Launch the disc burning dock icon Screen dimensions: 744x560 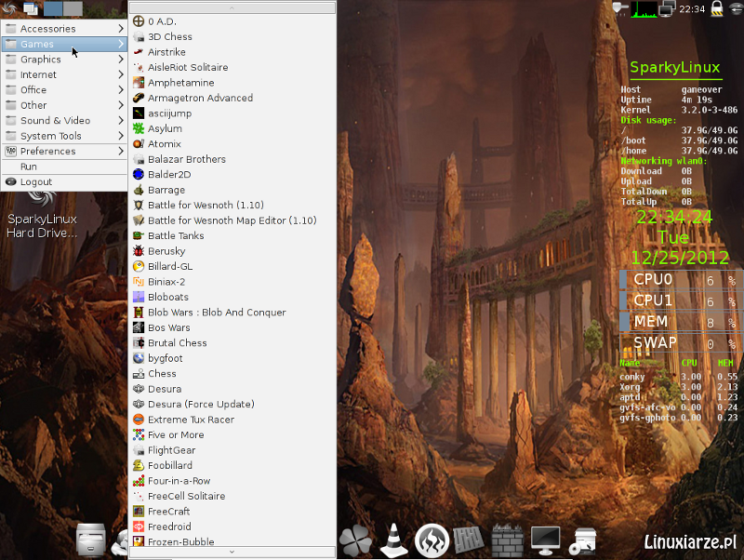click(x=432, y=538)
